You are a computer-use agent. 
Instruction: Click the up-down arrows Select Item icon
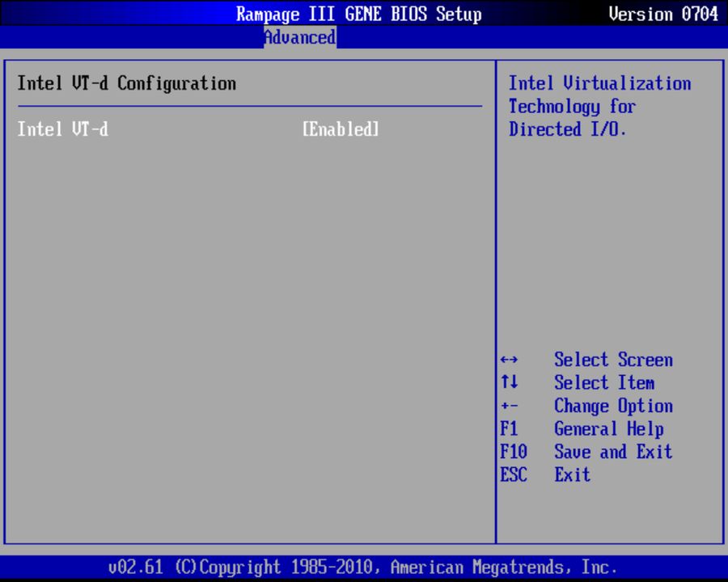point(510,382)
